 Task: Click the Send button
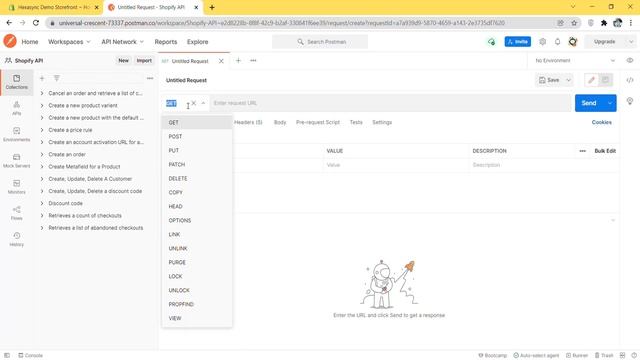[589, 103]
